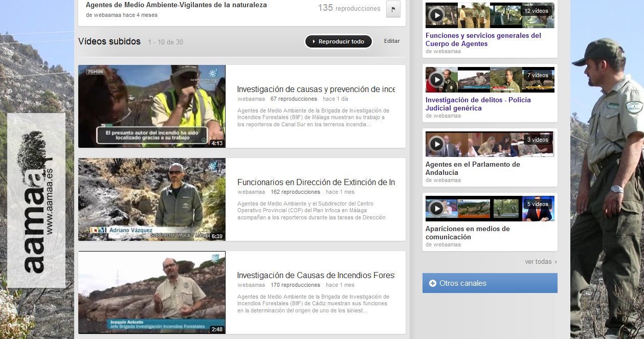Open title Investigación de causas y prevención

pyautogui.click(x=316, y=89)
